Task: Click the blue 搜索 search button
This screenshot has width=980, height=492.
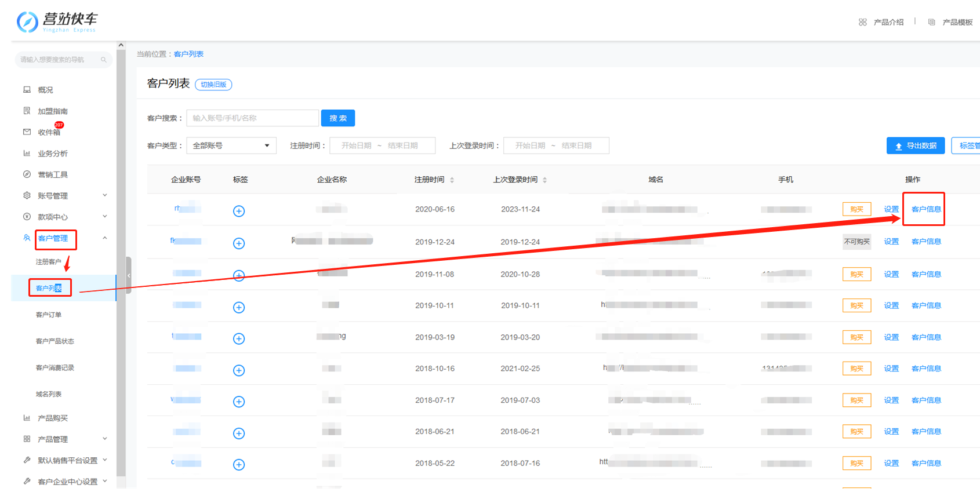Action: tap(338, 118)
